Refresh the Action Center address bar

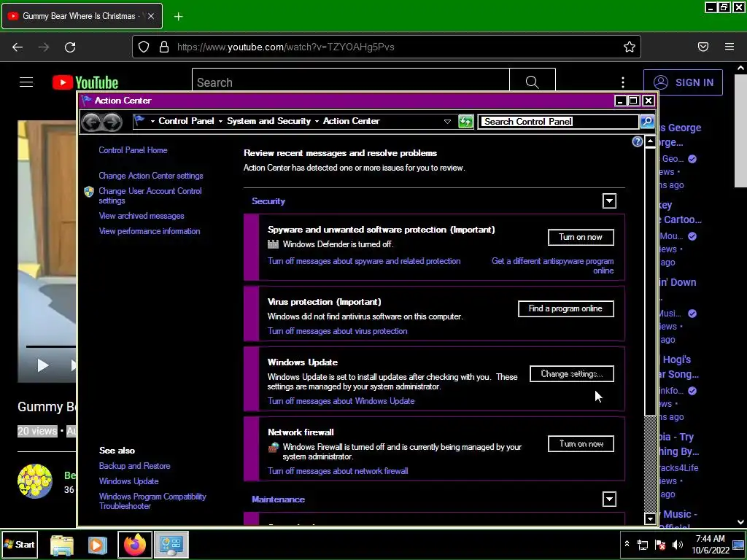[465, 122]
